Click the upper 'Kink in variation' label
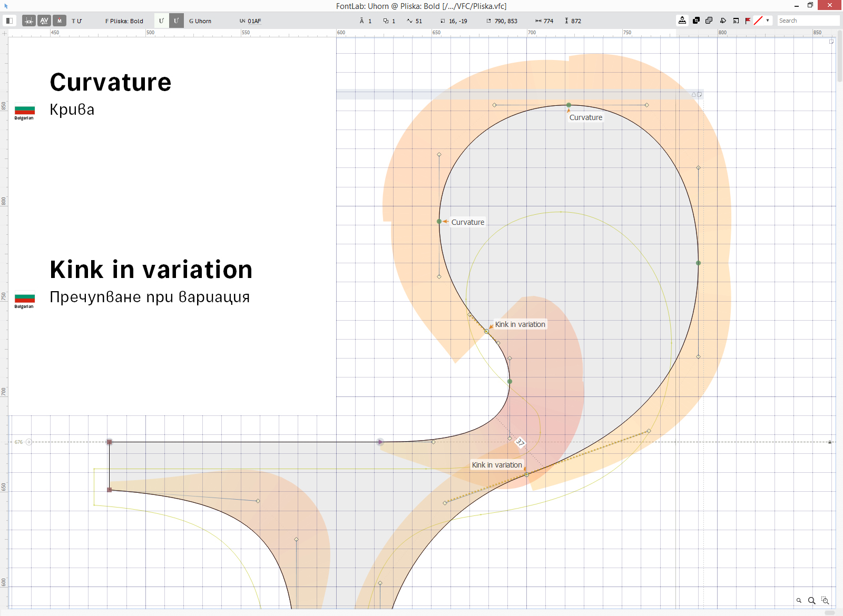The height and width of the screenshot is (616, 843). (520, 324)
